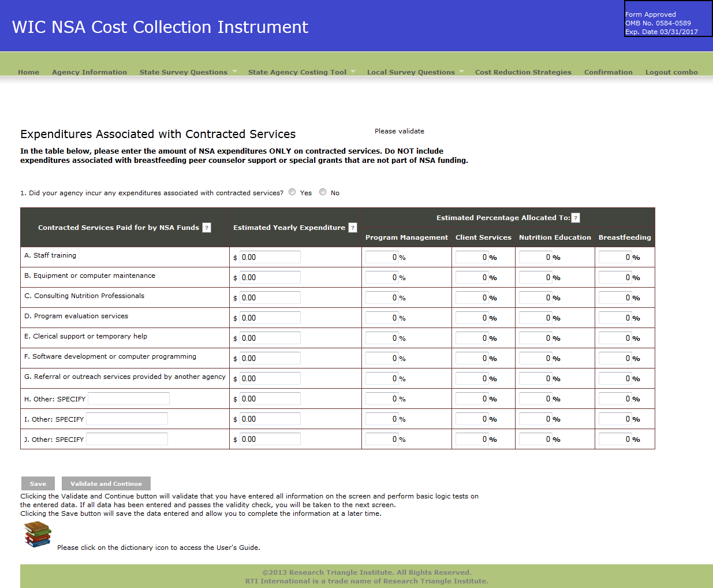Viewport: 713px width, 588px height.
Task: Go to Agency Information page
Action: pyautogui.click(x=89, y=72)
